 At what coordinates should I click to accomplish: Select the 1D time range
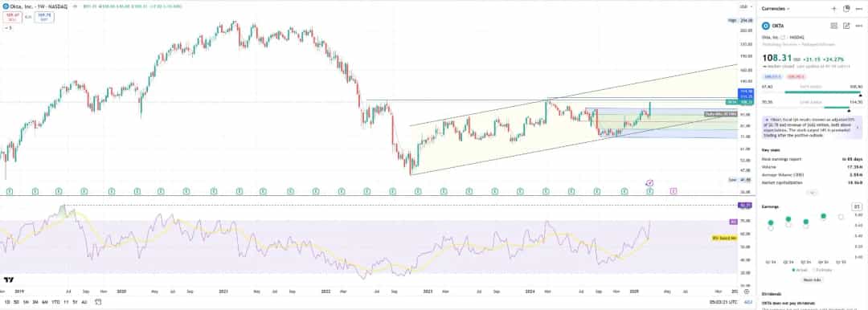click(7, 302)
